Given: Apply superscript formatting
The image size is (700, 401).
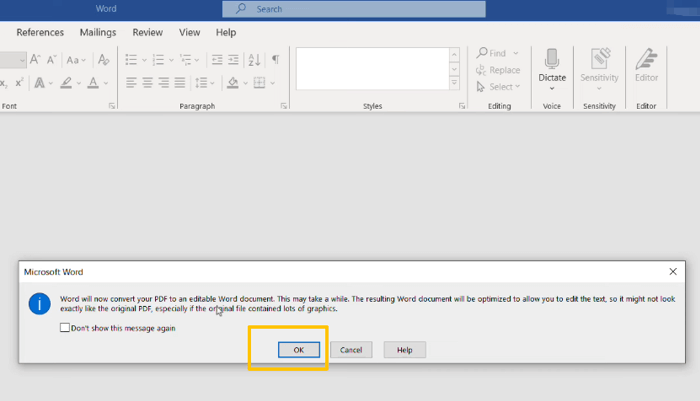Looking at the screenshot, I should coord(19,83).
